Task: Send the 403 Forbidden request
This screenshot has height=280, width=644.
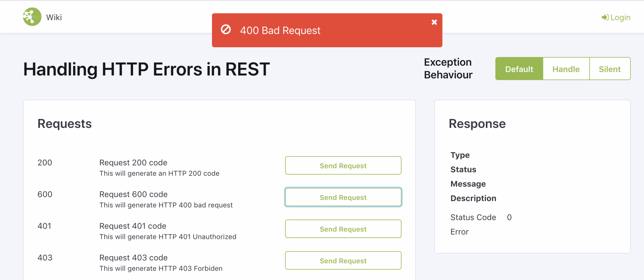Action: tap(343, 261)
